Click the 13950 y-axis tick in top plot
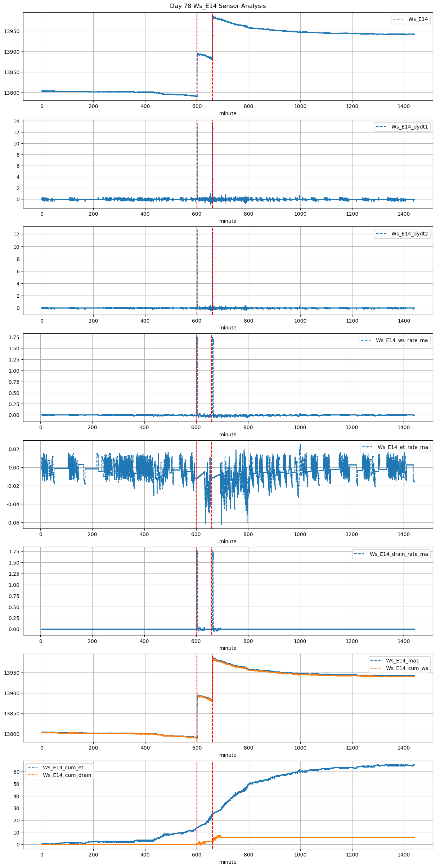This screenshot has height=868, width=436. tap(12, 31)
